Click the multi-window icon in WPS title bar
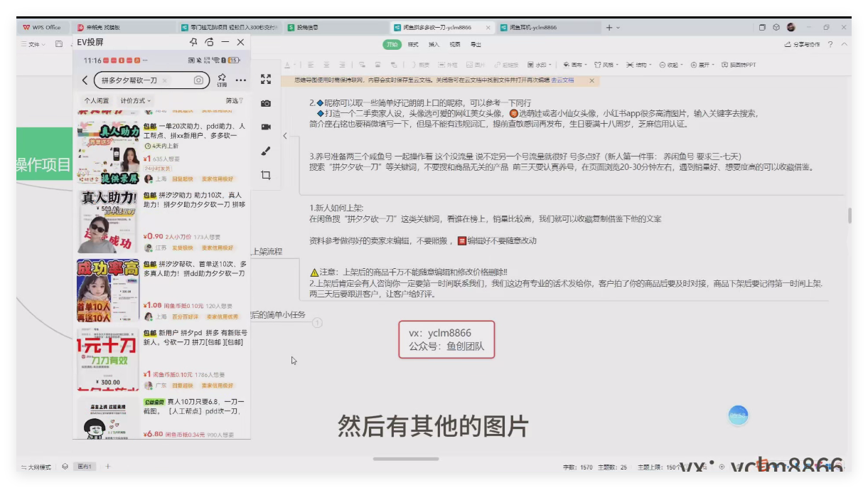Screen dimensions: 868x488 click(762, 28)
